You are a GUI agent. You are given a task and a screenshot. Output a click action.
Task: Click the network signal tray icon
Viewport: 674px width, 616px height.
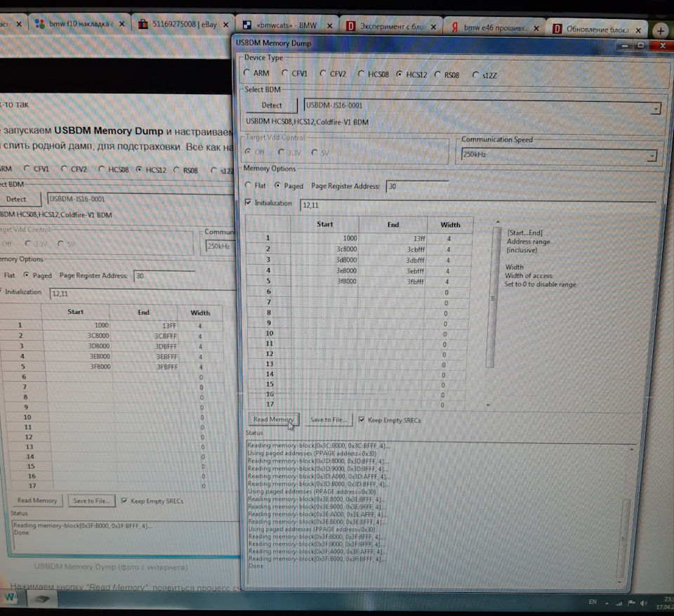619,603
